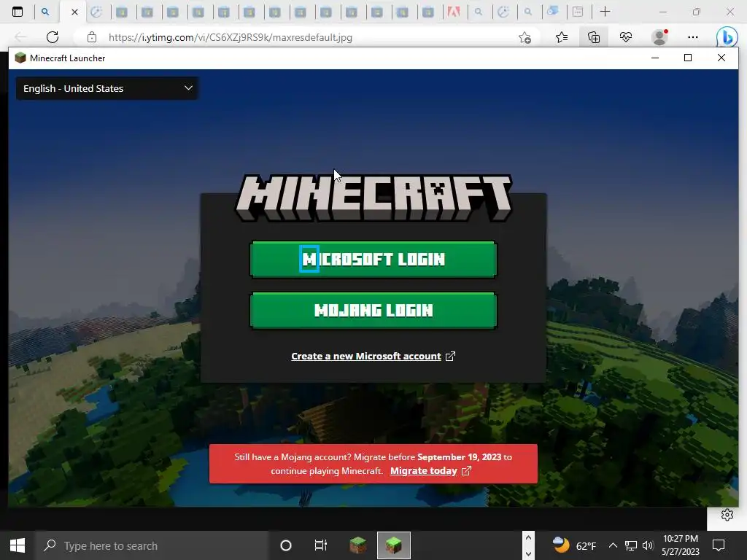The image size is (747, 560).
Task: Switch to the first search magnifier tab
Action: pyautogui.click(x=45, y=12)
